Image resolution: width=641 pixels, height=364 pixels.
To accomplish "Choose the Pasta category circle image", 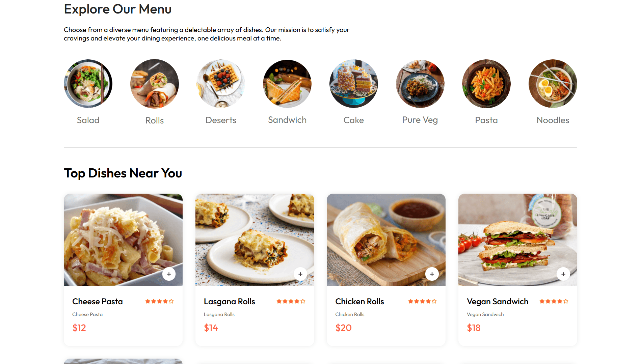I will [x=486, y=84].
